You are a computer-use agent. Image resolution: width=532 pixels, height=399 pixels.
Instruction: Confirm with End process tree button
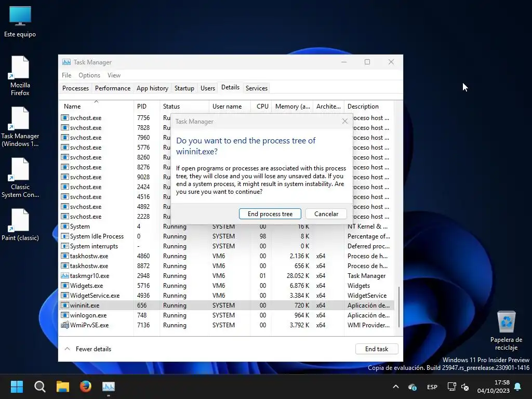click(270, 214)
